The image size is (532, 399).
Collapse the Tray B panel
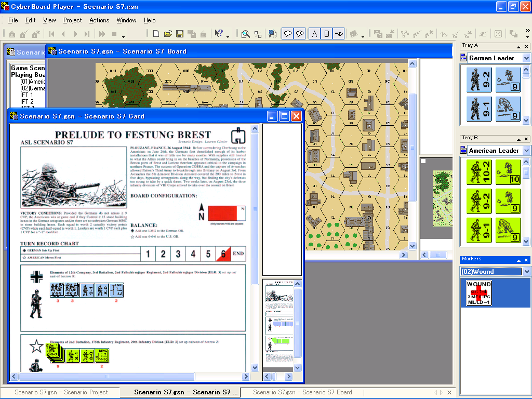[x=518, y=139]
